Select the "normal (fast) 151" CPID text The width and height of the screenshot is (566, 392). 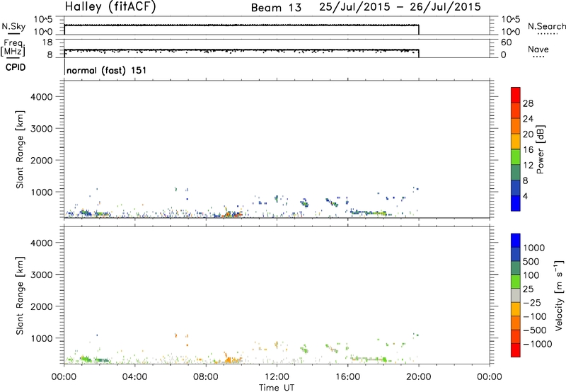pyautogui.click(x=107, y=70)
